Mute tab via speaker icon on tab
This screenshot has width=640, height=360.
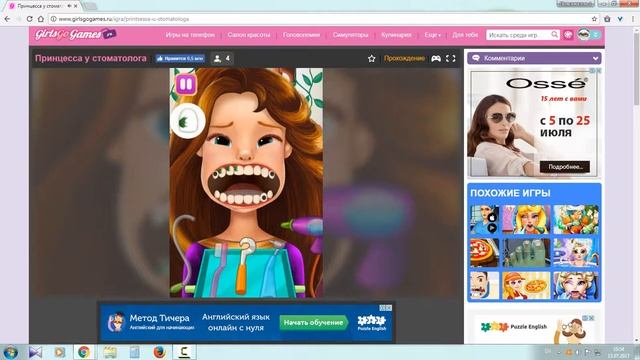(x=69, y=6)
